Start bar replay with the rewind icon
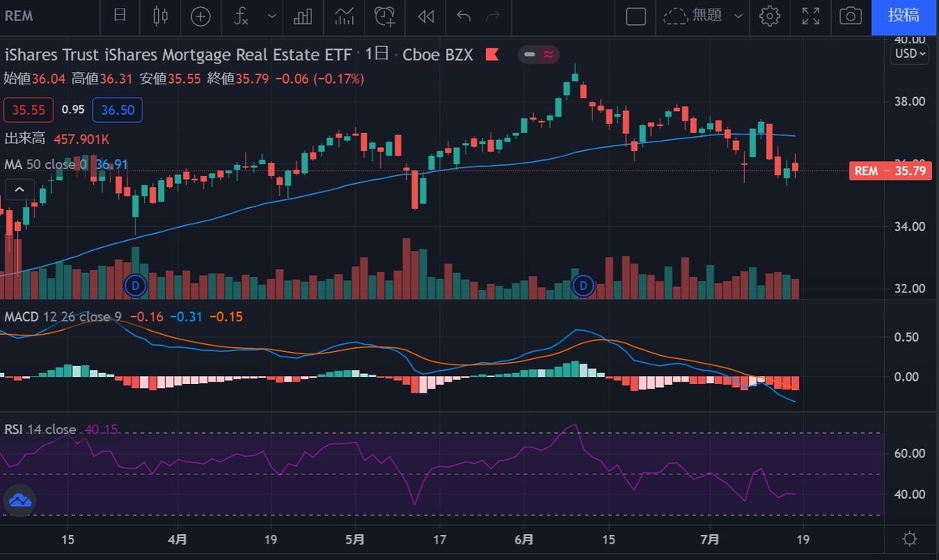The width and height of the screenshot is (939, 560). 426,16
